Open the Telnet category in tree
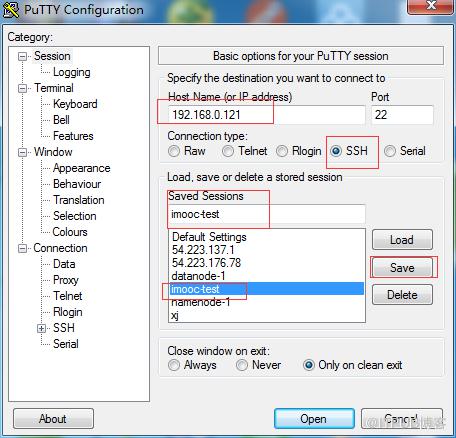 68,296
